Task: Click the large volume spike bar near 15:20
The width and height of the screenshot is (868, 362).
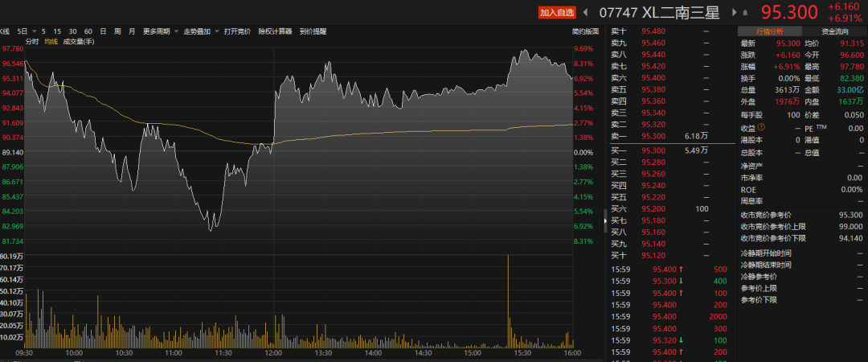Action: [508, 301]
